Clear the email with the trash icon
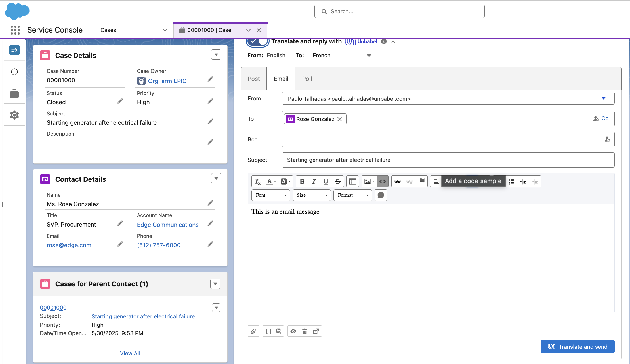This screenshot has height=364, width=630. coord(304,331)
